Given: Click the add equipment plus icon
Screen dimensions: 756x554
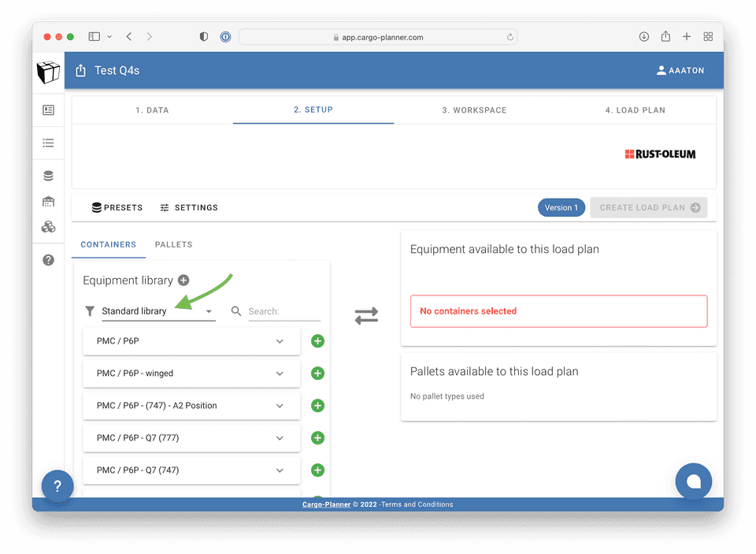Looking at the screenshot, I should coord(183,280).
